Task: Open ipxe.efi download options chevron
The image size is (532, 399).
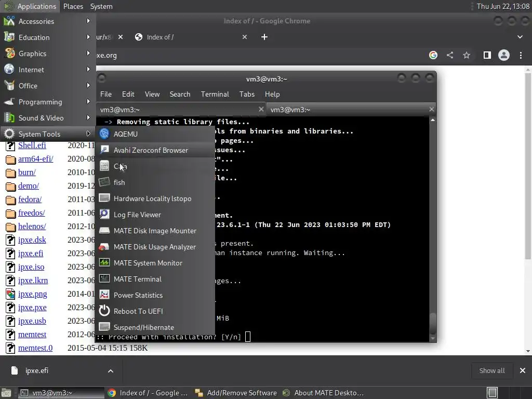Action: pyautogui.click(x=111, y=371)
